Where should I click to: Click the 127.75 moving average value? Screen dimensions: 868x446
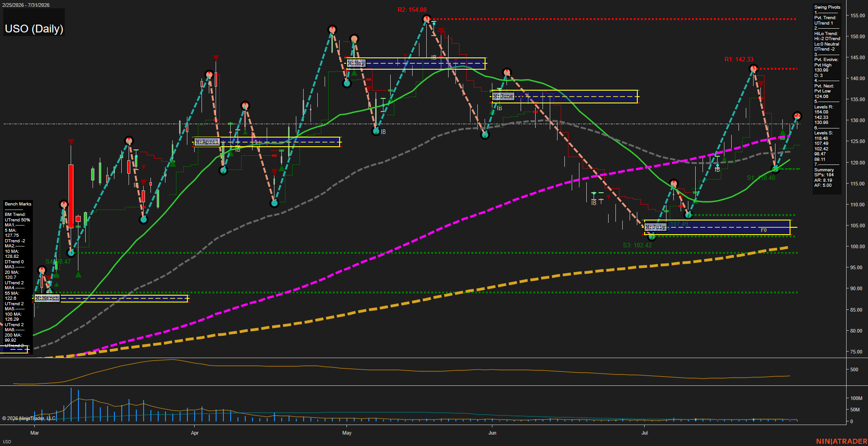(12, 236)
